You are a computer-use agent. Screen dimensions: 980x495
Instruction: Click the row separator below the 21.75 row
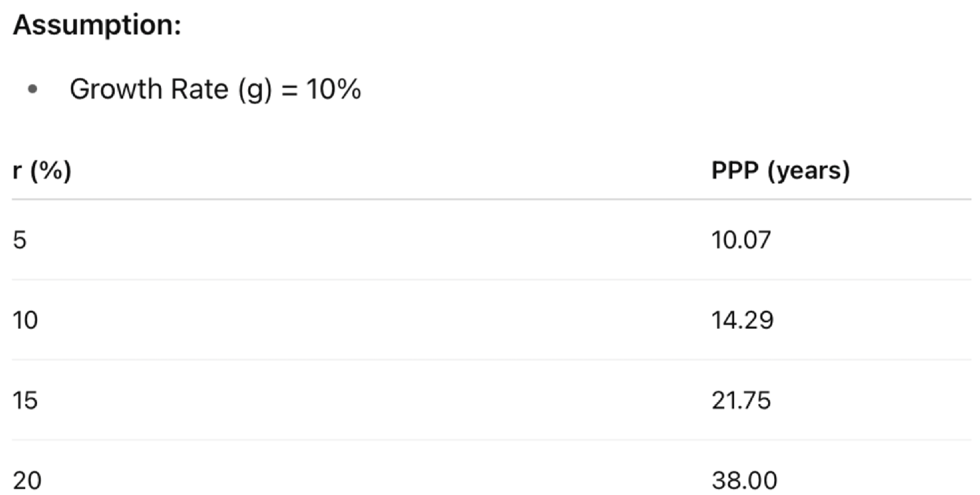(490, 440)
